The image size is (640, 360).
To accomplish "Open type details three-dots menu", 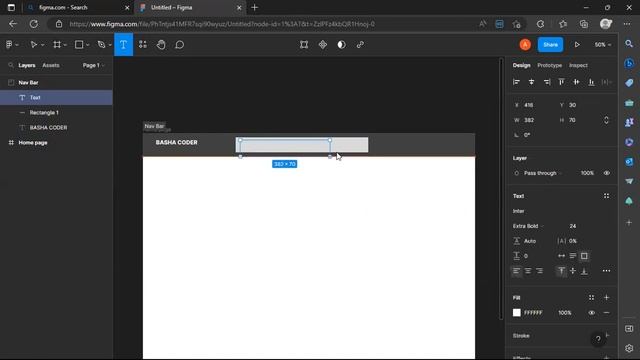I will pyautogui.click(x=607, y=271).
